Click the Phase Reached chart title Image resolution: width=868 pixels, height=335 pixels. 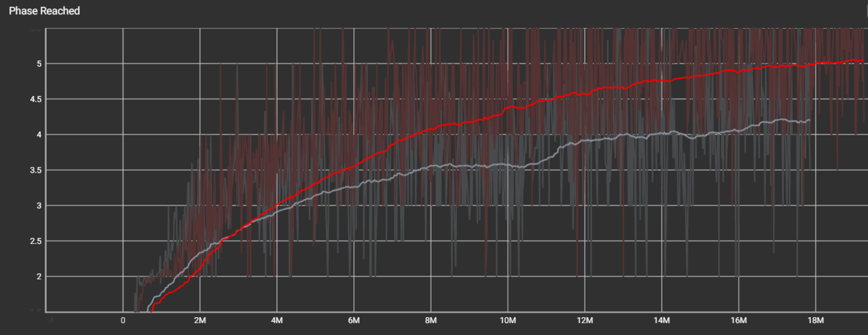pos(44,11)
